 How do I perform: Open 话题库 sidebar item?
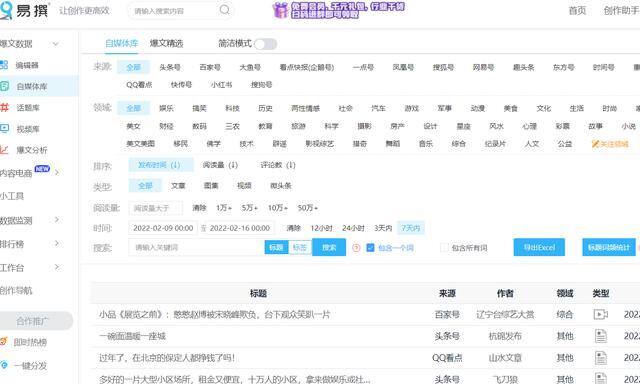(28, 108)
